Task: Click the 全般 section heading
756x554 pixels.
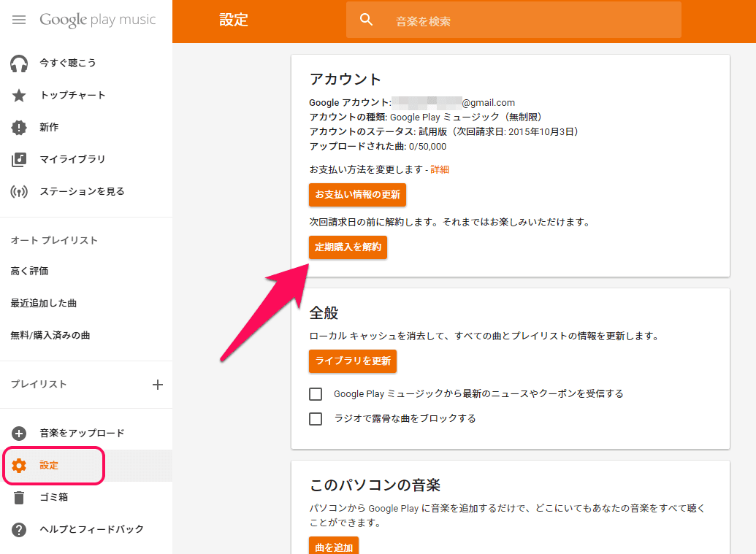Action: (x=324, y=313)
